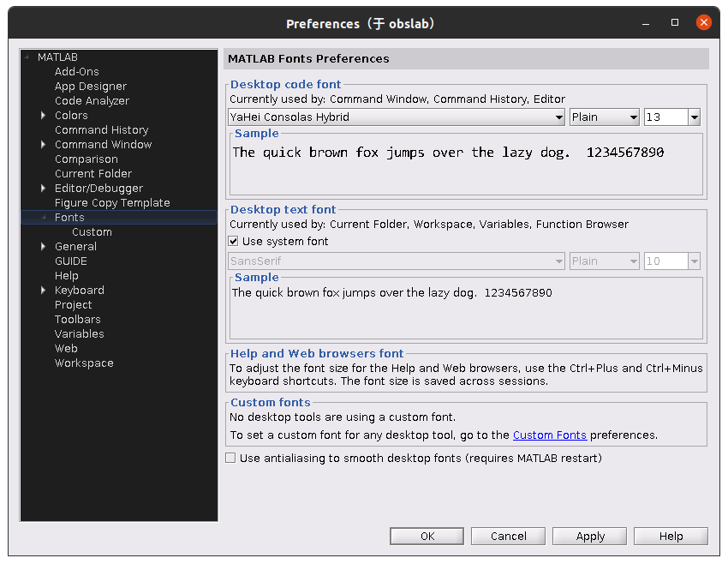
Task: Select Workspace in preferences tree
Action: point(84,363)
